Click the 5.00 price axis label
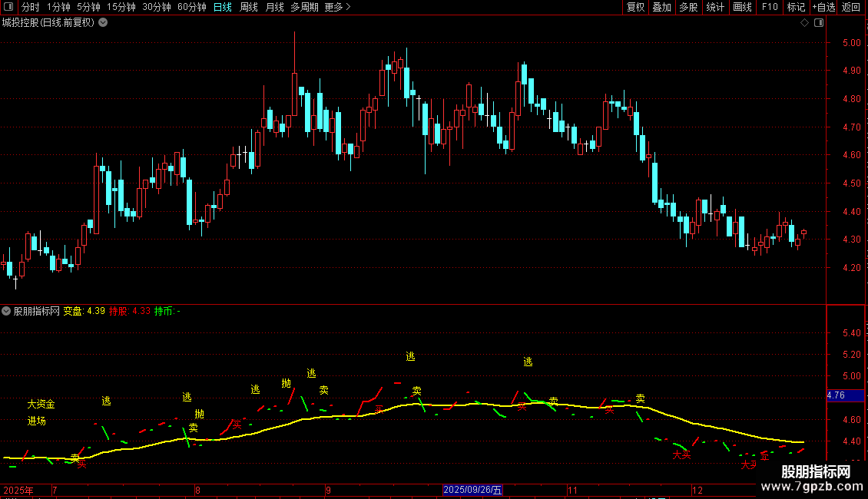 click(851, 42)
